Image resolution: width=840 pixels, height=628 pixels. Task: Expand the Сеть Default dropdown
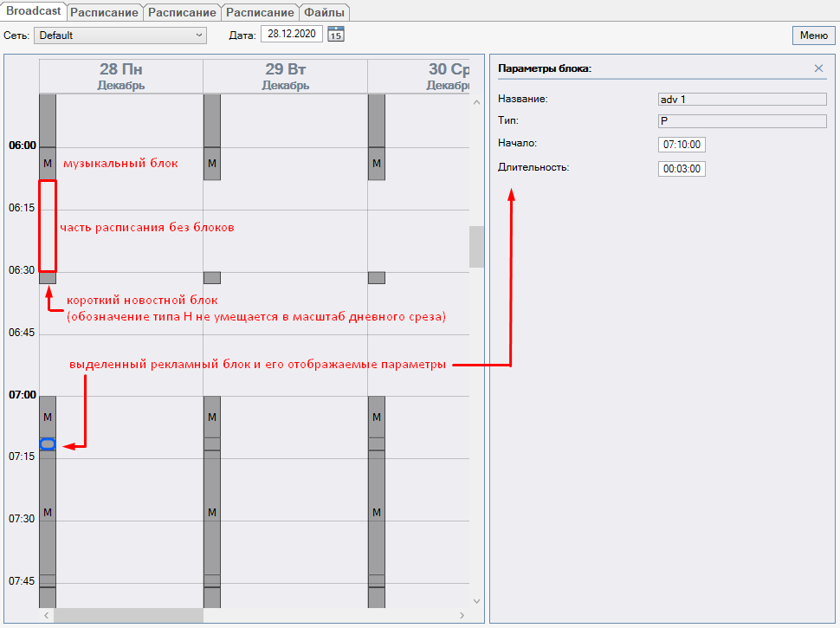[x=120, y=36]
